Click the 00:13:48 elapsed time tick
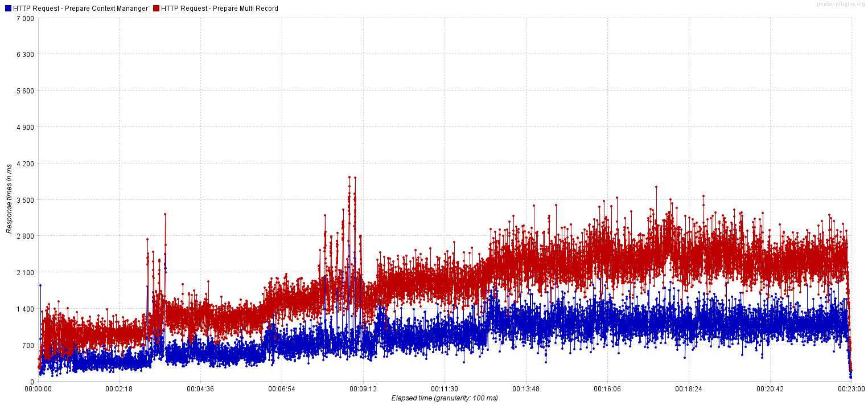Viewport: 868px width, 405px height. (526, 389)
